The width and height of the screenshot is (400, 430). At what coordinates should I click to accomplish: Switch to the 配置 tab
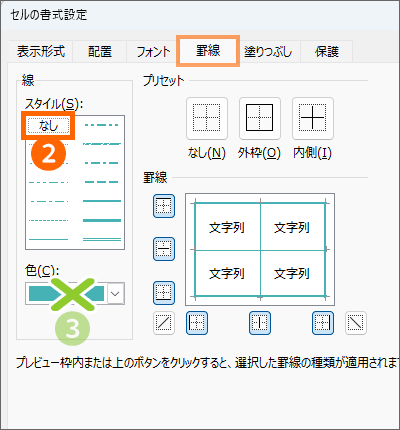tap(100, 52)
